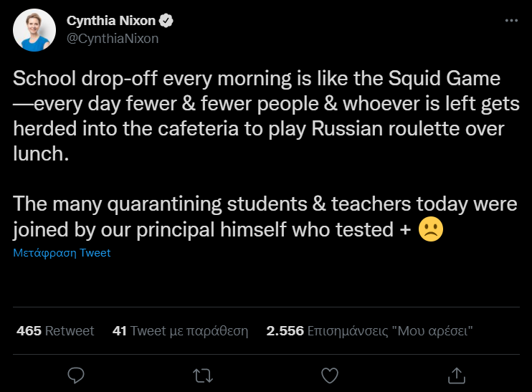The height and width of the screenshot is (392, 532).
Task: Click the 41 quote count number
Action: 120,331
